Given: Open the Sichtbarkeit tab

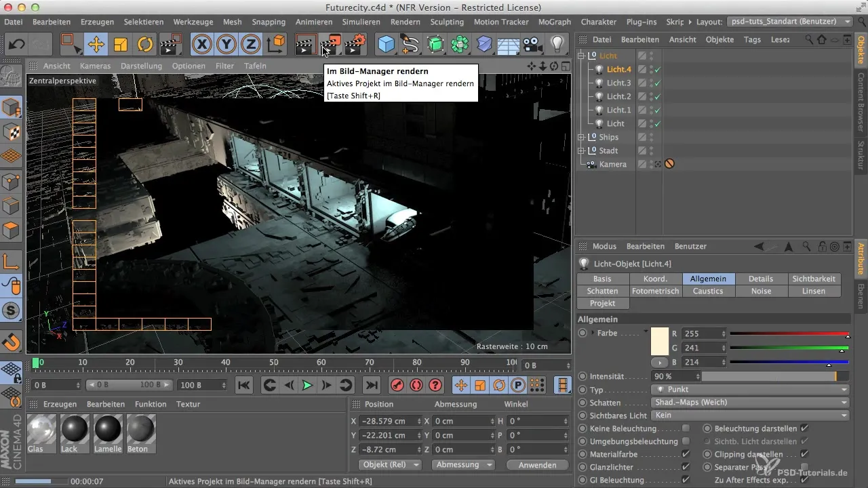Looking at the screenshot, I should point(814,279).
